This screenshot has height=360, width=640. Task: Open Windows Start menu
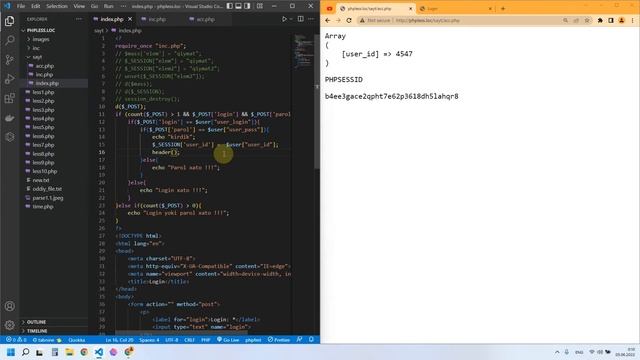point(11,352)
